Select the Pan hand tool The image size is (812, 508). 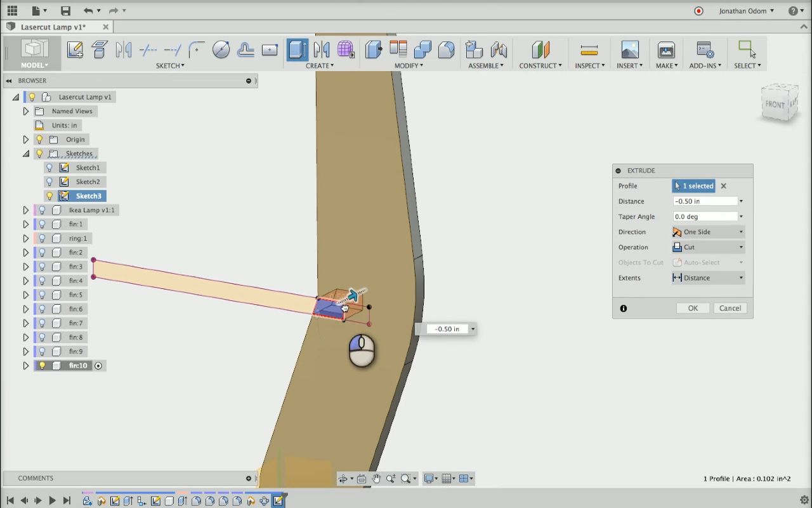pos(376,479)
